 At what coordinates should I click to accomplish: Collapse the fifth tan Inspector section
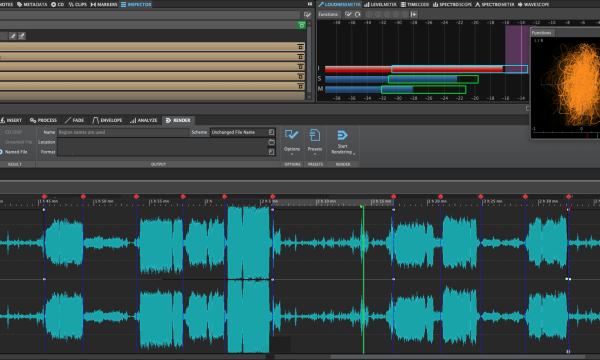[300, 86]
